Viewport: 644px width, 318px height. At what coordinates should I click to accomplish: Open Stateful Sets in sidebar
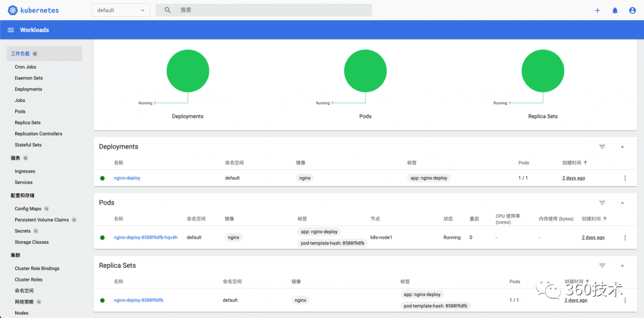[x=28, y=144]
